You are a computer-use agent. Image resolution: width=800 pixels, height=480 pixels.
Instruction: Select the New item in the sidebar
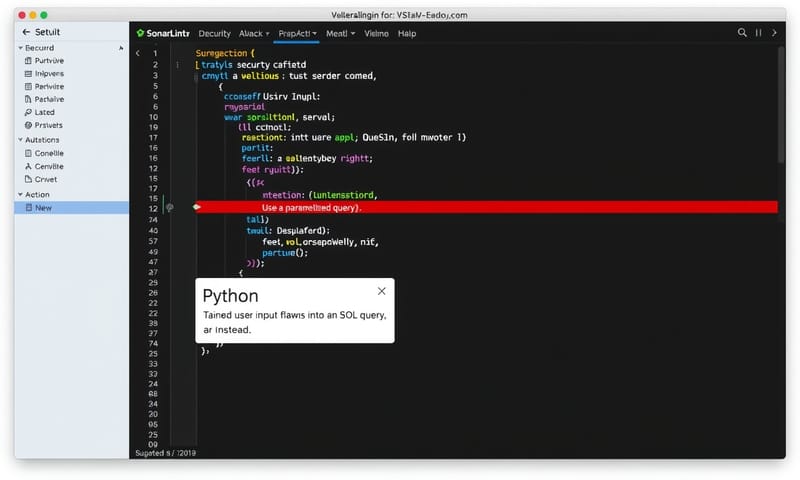[44, 207]
